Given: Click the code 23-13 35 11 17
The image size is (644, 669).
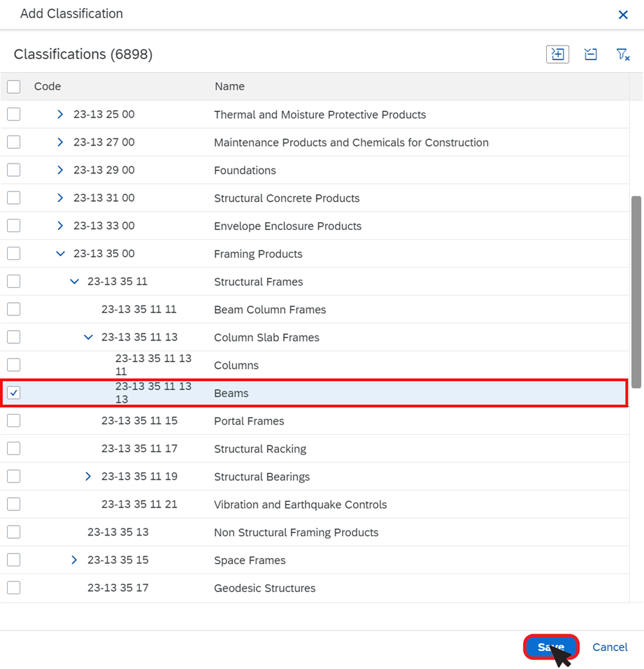Looking at the screenshot, I should click(139, 448).
